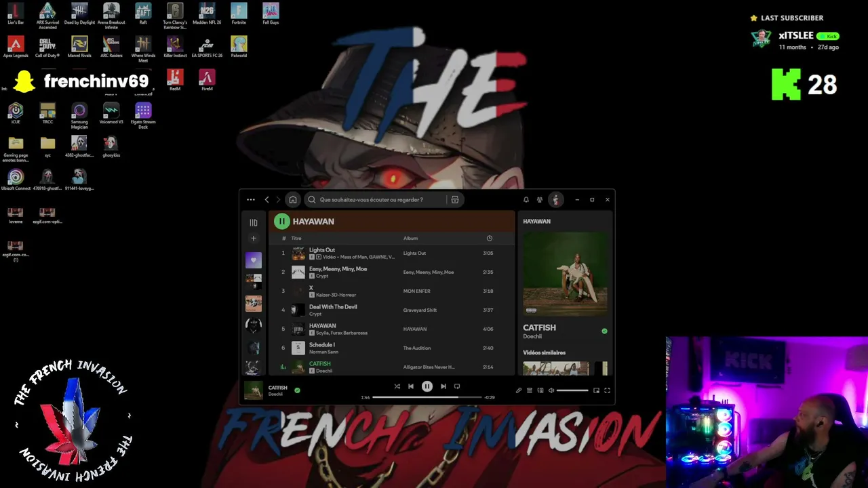This screenshot has width=868, height=488.
Task: Sort tracks by duration clock icon
Action: (490, 239)
